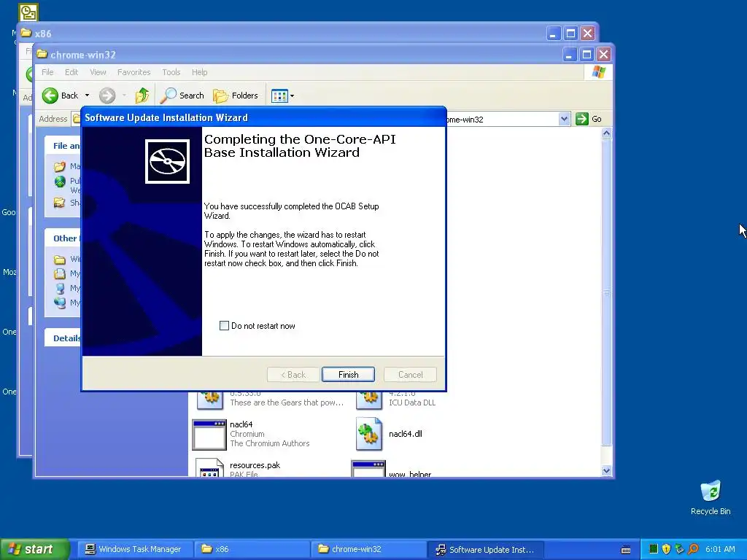Image resolution: width=747 pixels, height=560 pixels.
Task: Click Software Update Inst... taskbar item
Action: click(486, 550)
